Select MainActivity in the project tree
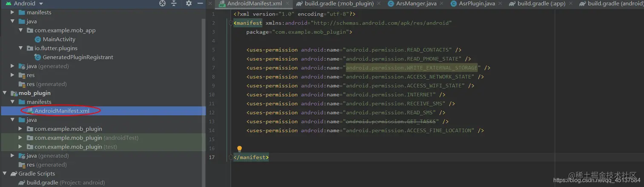 59,39
